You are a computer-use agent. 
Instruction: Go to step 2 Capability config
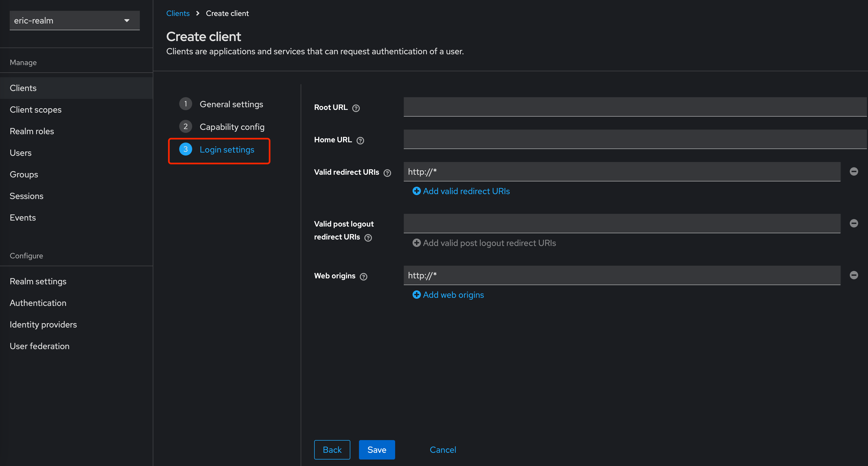pos(222,127)
